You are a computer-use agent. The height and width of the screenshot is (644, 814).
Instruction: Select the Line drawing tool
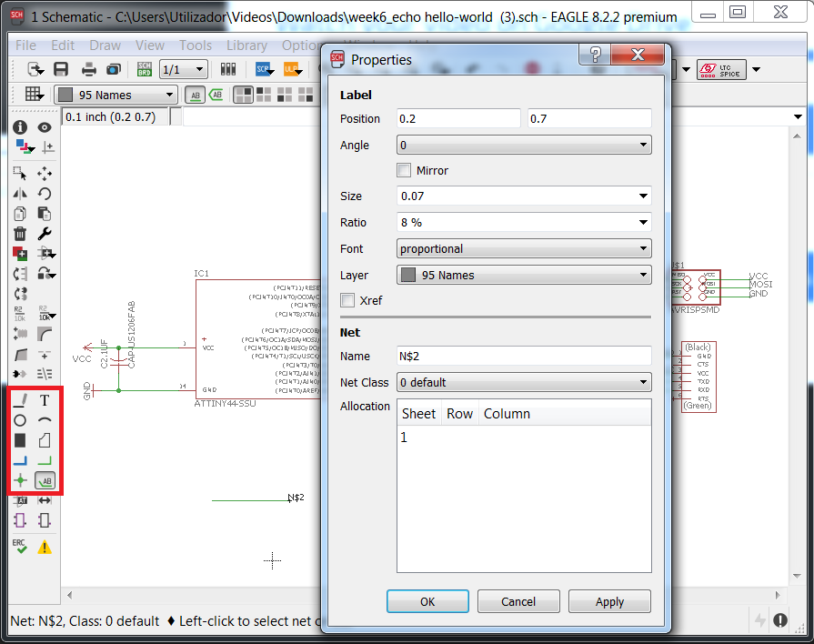[x=20, y=400]
